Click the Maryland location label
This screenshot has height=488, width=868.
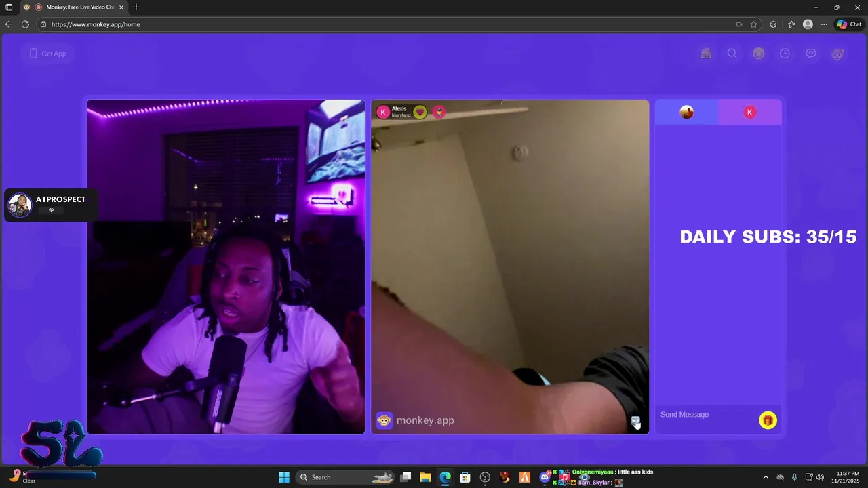point(401,115)
